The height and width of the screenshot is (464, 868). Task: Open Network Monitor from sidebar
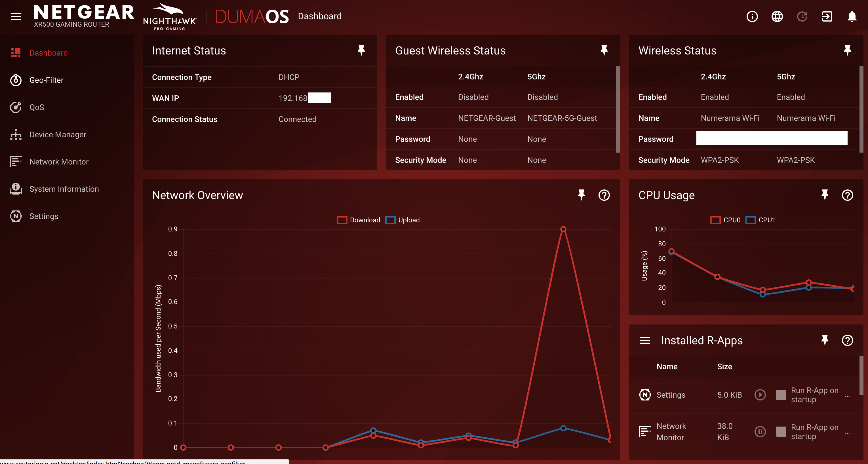59,162
